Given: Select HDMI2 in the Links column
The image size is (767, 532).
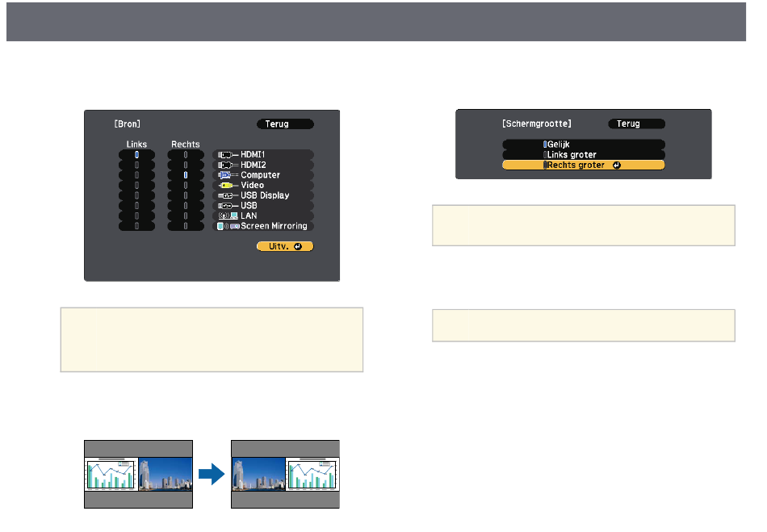Looking at the screenshot, I should click(136, 165).
